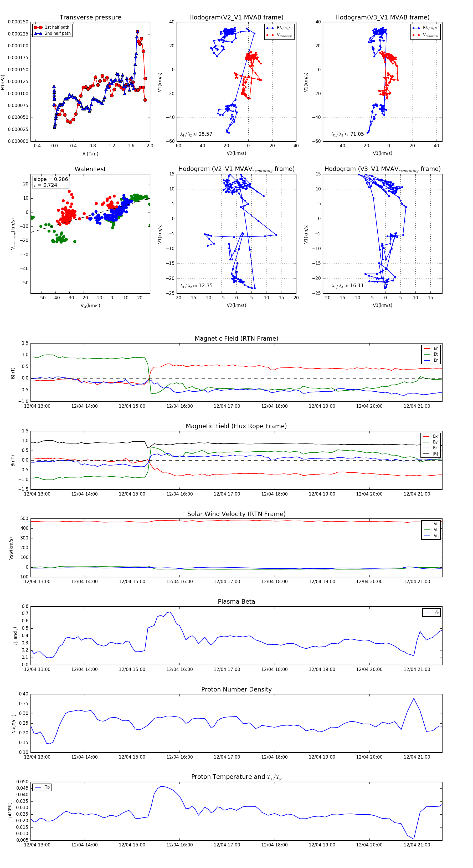Click the 'Hodogram(V3_V1 MVAB frame)' title

click(x=382, y=18)
